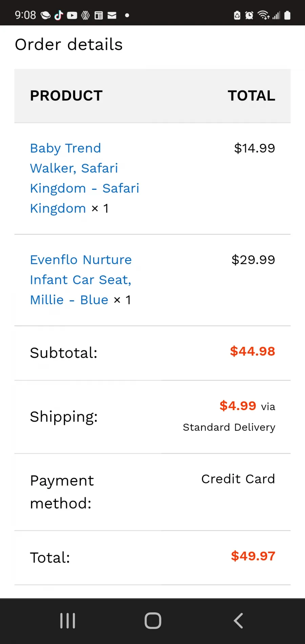This screenshot has height=644, width=305.
Task: Tap the battery icon in status bar
Action: point(287,15)
